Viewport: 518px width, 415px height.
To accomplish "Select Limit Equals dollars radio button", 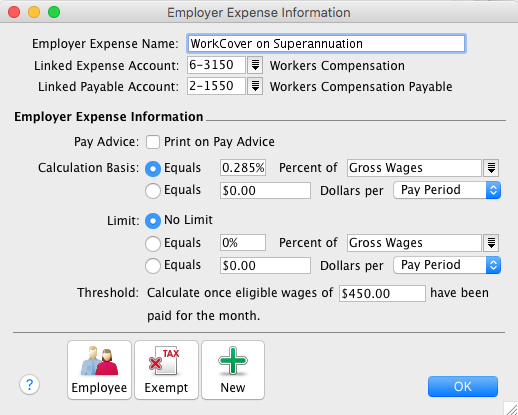I will (153, 266).
